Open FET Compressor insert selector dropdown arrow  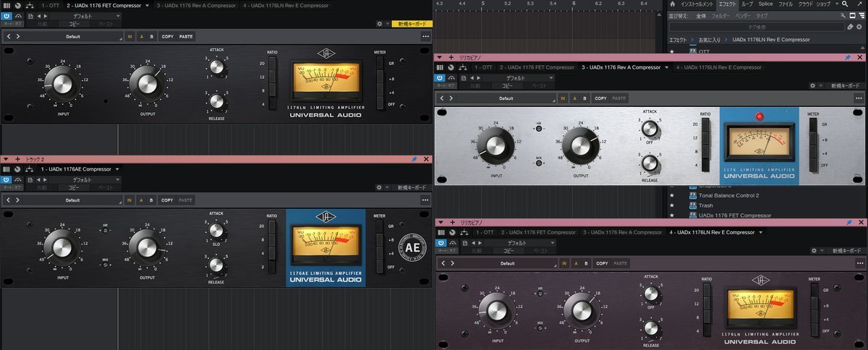coord(147,5)
